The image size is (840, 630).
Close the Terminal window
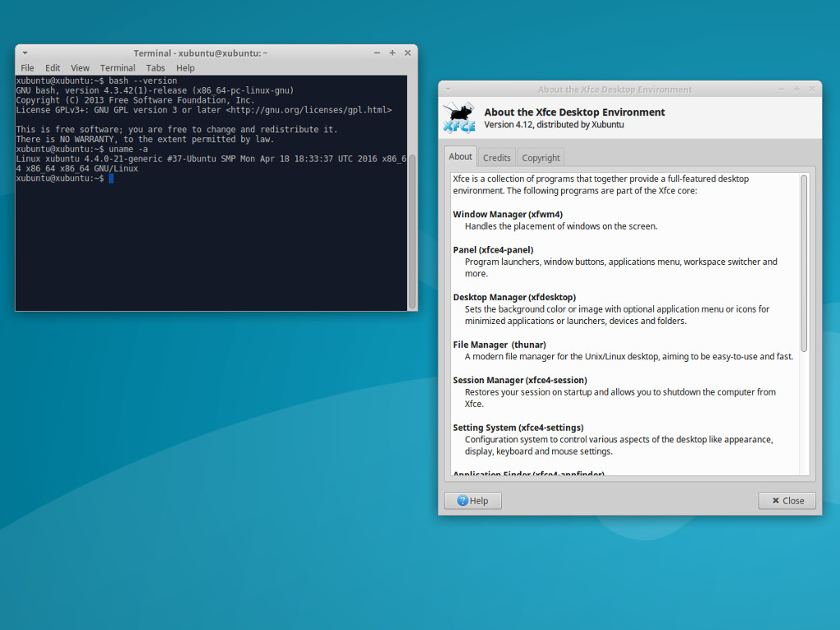point(408,53)
